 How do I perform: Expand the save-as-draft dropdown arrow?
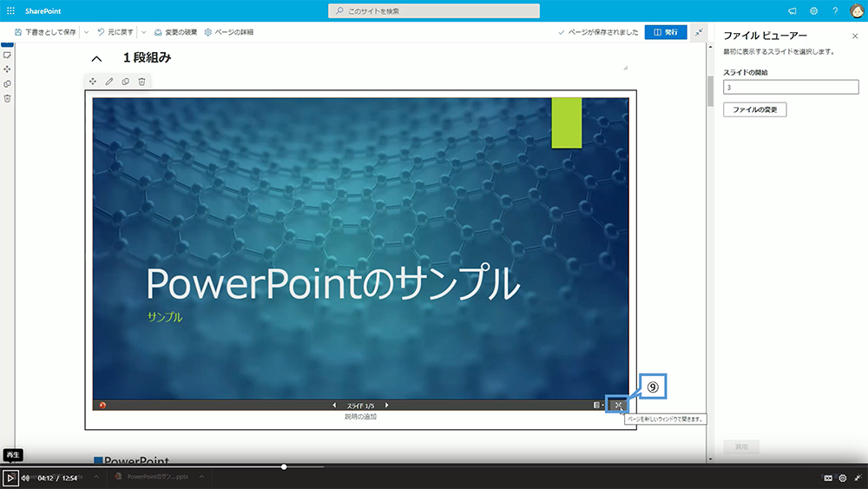click(86, 32)
